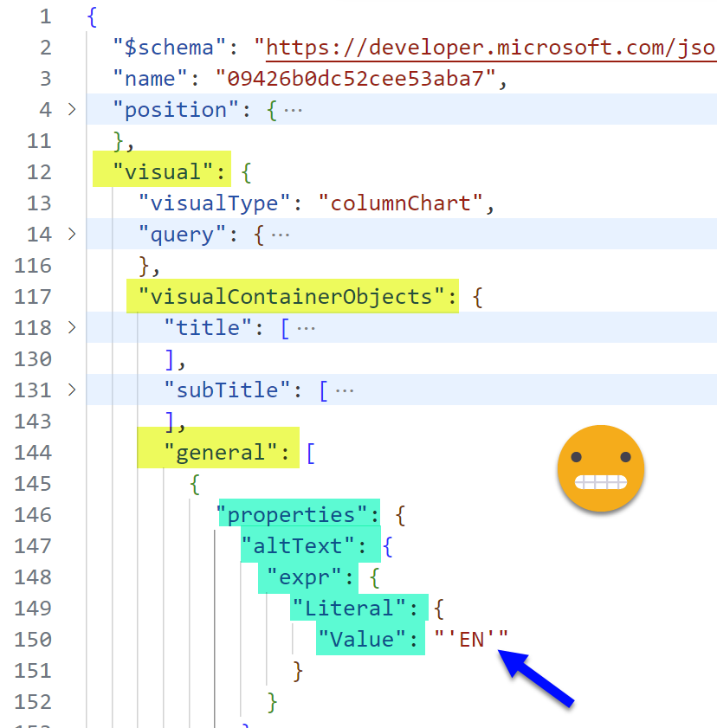Click the grimacing emoji face icon

pos(601,468)
